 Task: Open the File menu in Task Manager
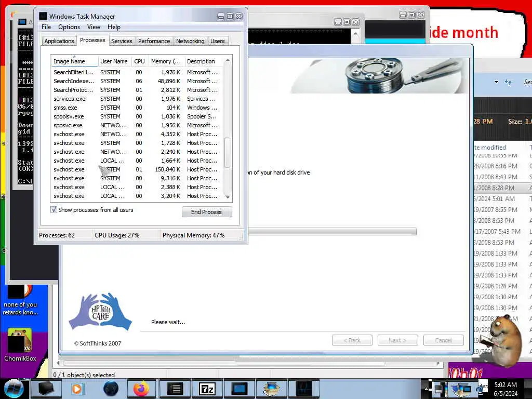pos(46,27)
